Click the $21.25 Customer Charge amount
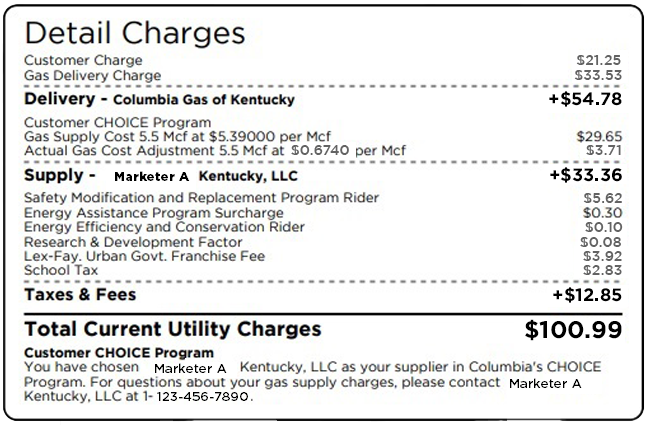The image size is (648, 425). coord(599,61)
